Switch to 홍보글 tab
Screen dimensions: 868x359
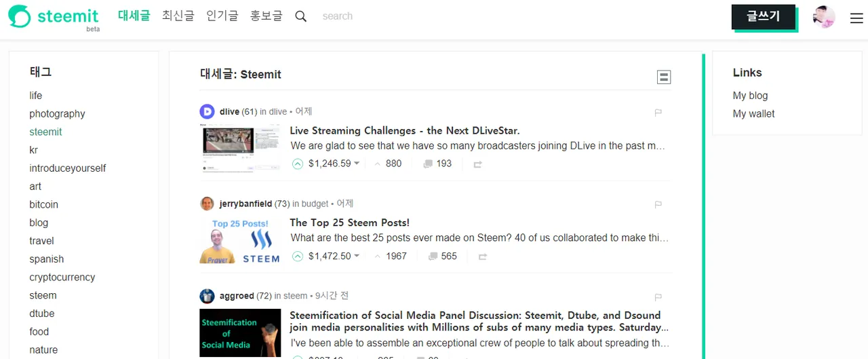tap(267, 16)
